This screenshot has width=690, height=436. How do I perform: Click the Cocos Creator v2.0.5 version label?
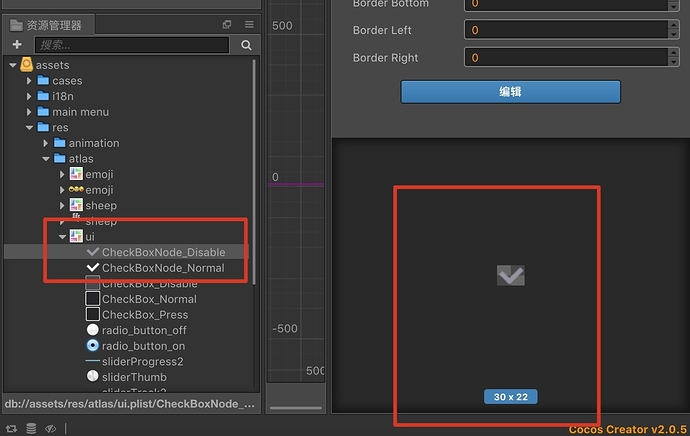point(628,429)
